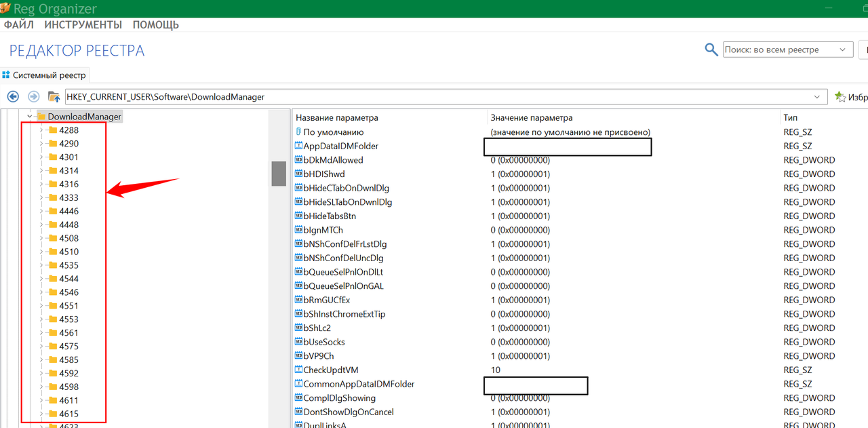868x428 pixels.
Task: Click the folder icon of key 4446
Action: click(x=53, y=211)
